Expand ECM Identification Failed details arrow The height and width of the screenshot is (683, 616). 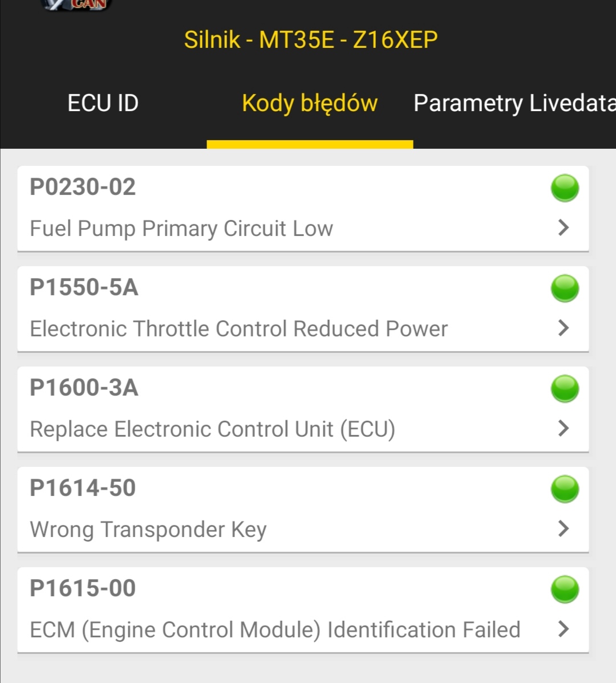[x=564, y=629]
